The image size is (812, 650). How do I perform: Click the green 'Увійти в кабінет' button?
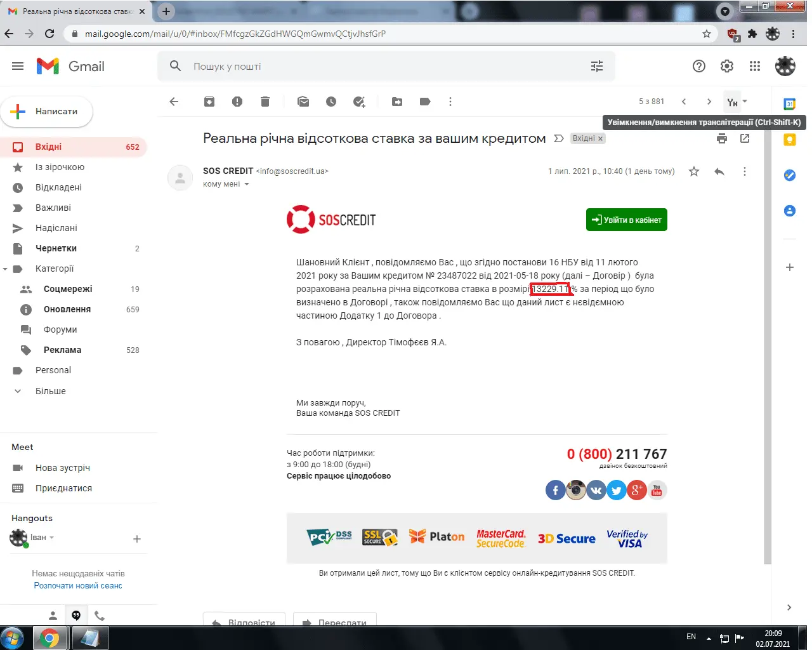(626, 220)
